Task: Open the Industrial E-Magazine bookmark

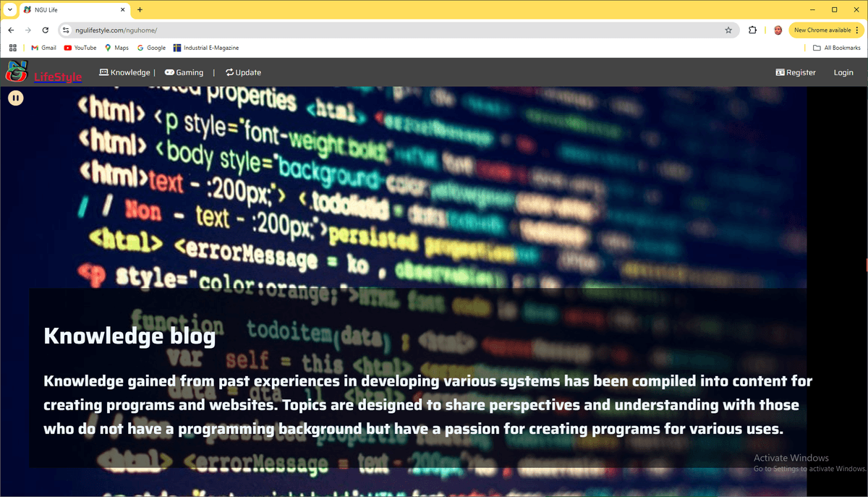Action: tap(206, 48)
